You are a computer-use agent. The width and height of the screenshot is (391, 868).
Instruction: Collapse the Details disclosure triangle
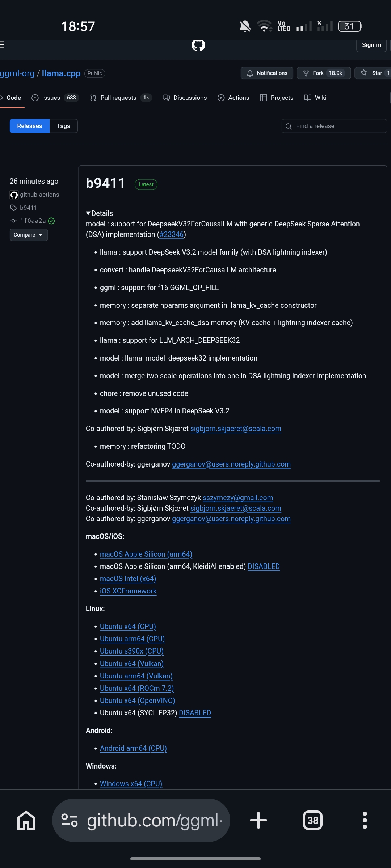tap(88, 213)
